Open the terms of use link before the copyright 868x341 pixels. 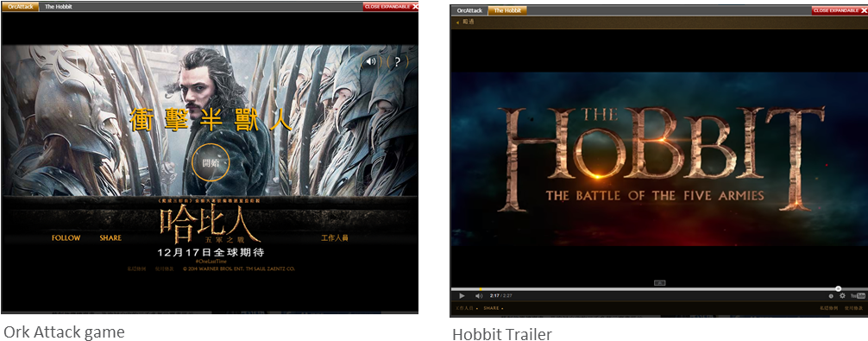tap(164, 268)
